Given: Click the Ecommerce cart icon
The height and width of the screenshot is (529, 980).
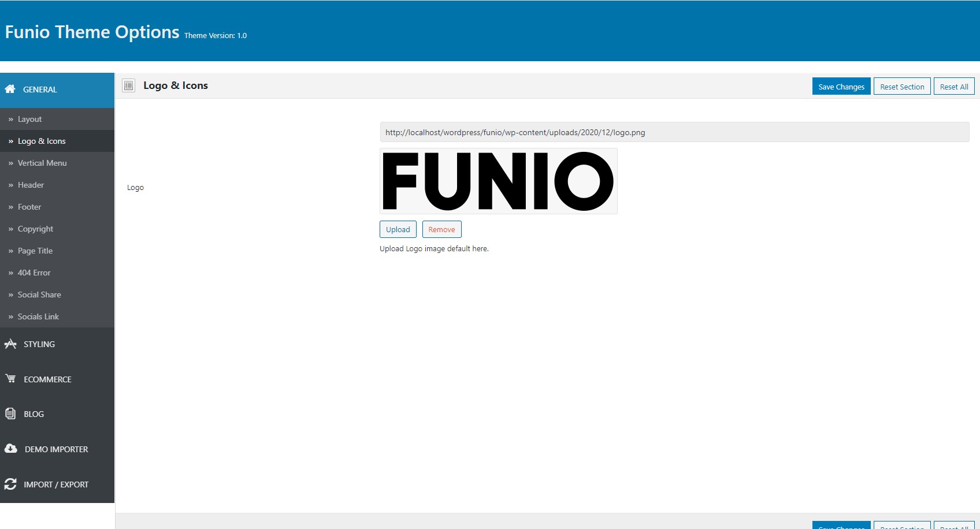Looking at the screenshot, I should point(10,379).
